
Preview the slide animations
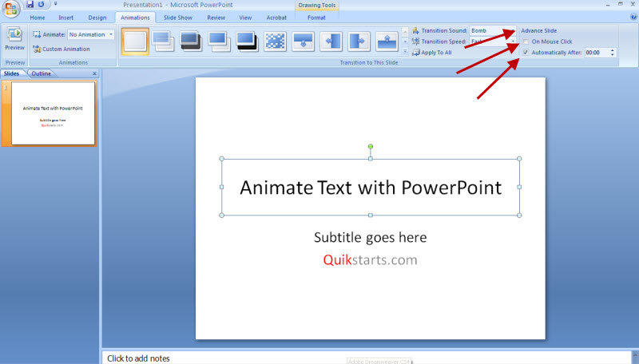tap(14, 39)
